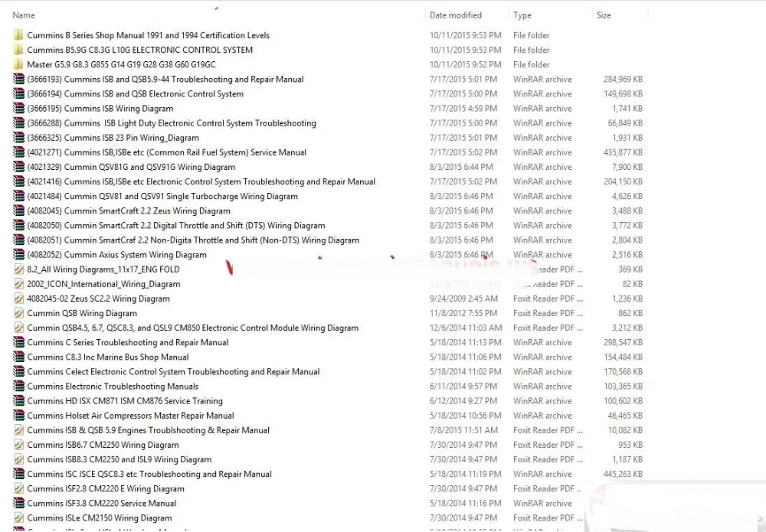Image resolution: width=766 pixels, height=532 pixels.
Task: Click the size value "46,465 KB"
Action: pos(625,416)
